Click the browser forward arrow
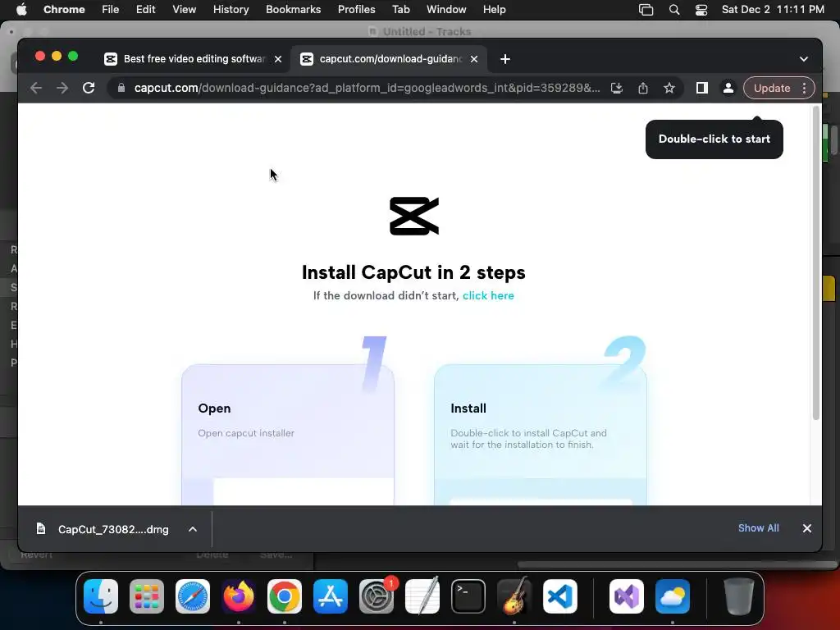 [62, 88]
